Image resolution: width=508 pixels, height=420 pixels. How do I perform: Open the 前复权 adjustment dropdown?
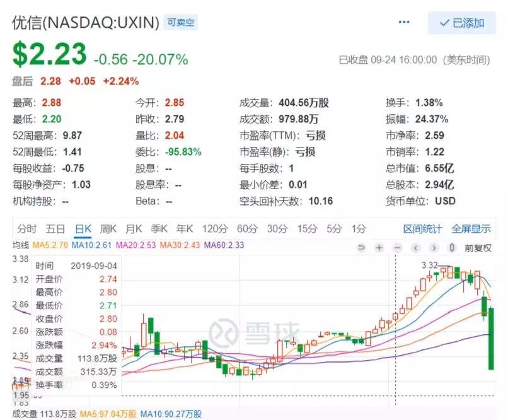pos(478,248)
